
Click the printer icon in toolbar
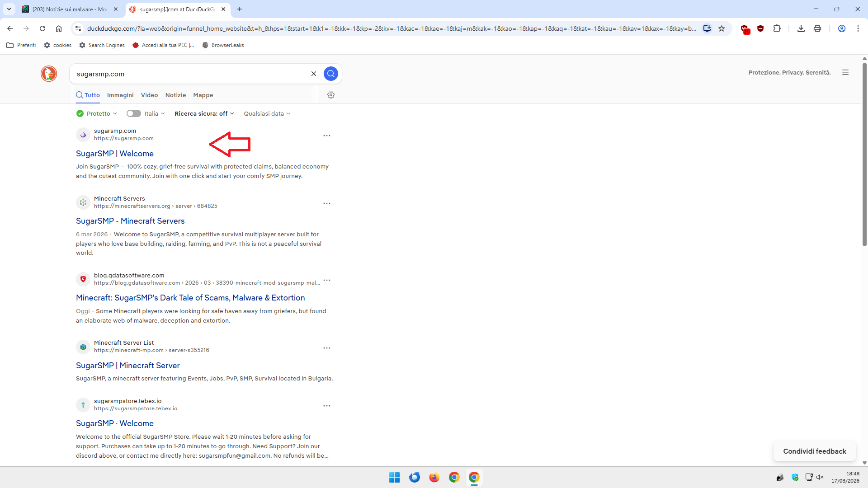(x=817, y=28)
